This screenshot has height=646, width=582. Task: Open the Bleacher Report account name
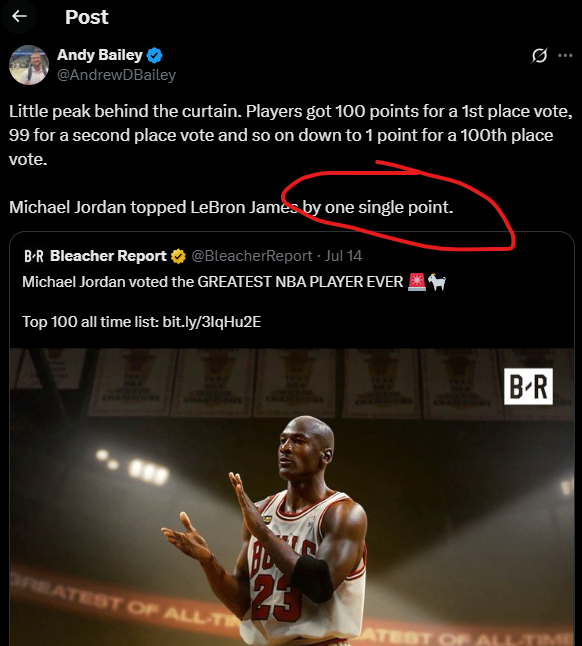[x=108, y=256]
